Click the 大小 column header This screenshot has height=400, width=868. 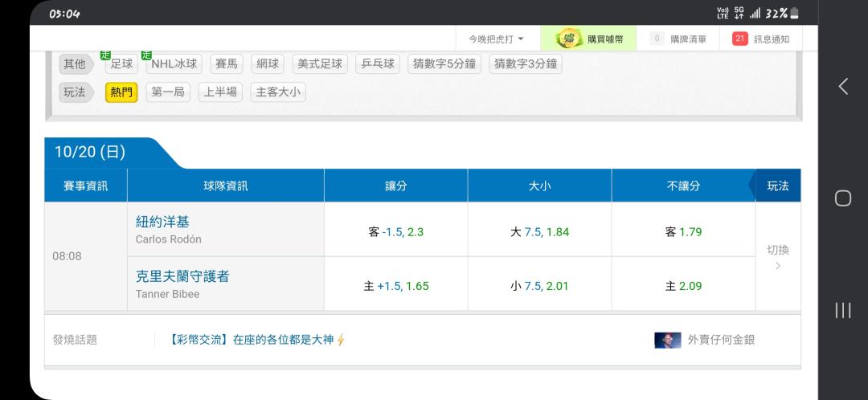(540, 186)
